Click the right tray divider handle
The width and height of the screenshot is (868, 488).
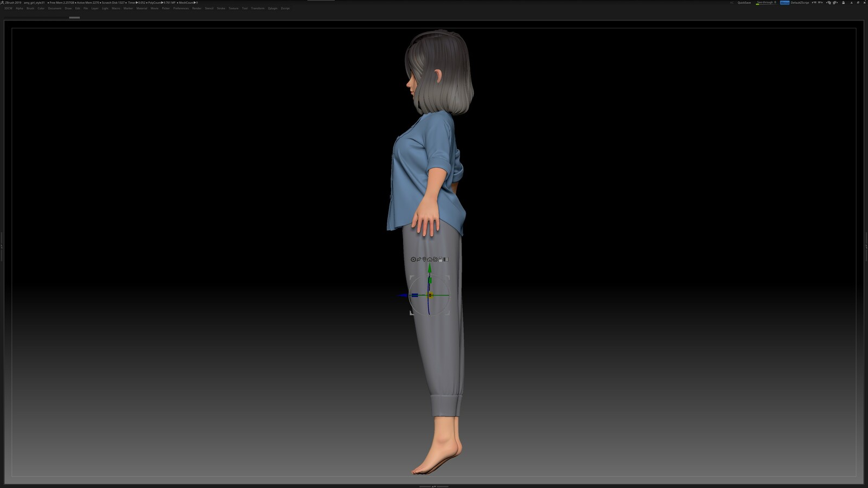pyautogui.click(x=866, y=246)
